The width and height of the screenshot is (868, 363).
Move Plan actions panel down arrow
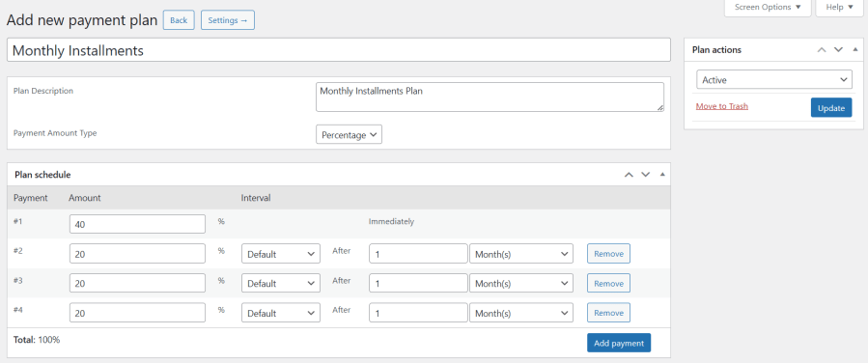pyautogui.click(x=839, y=50)
